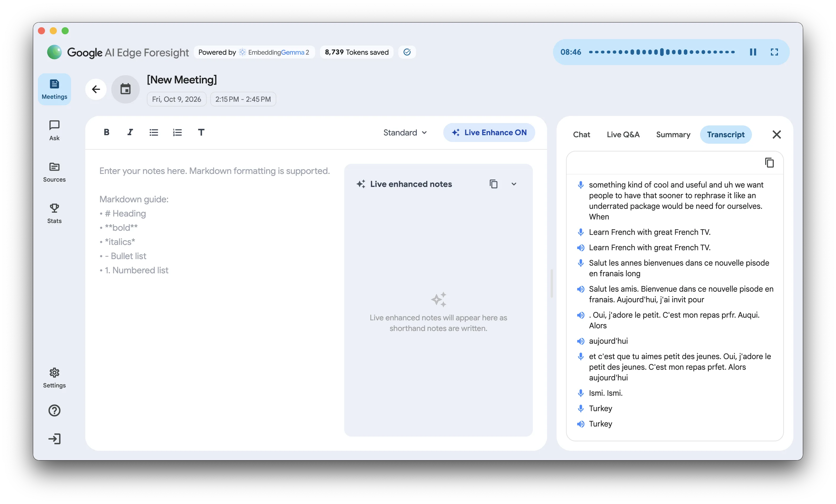
Task: Apply italic formatting in notes toolbar
Action: point(130,132)
